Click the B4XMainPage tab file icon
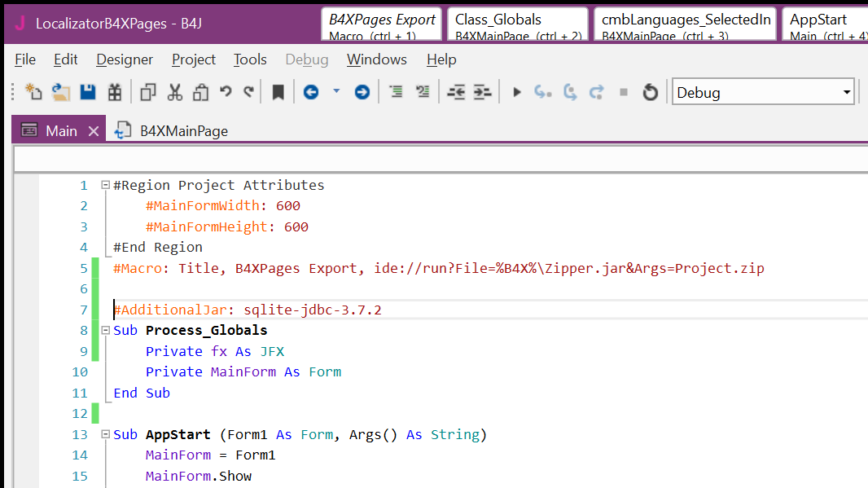Viewport: 868px width, 488px height. [123, 130]
